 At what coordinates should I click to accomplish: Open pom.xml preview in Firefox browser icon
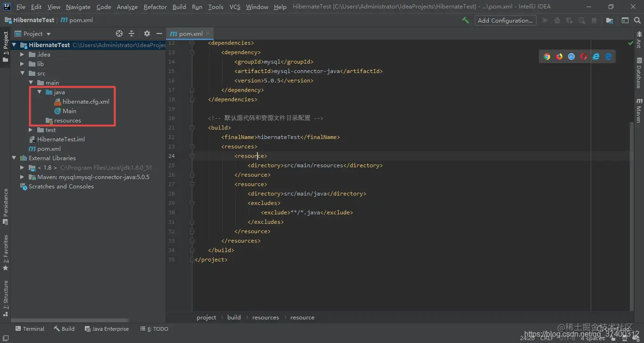559,57
